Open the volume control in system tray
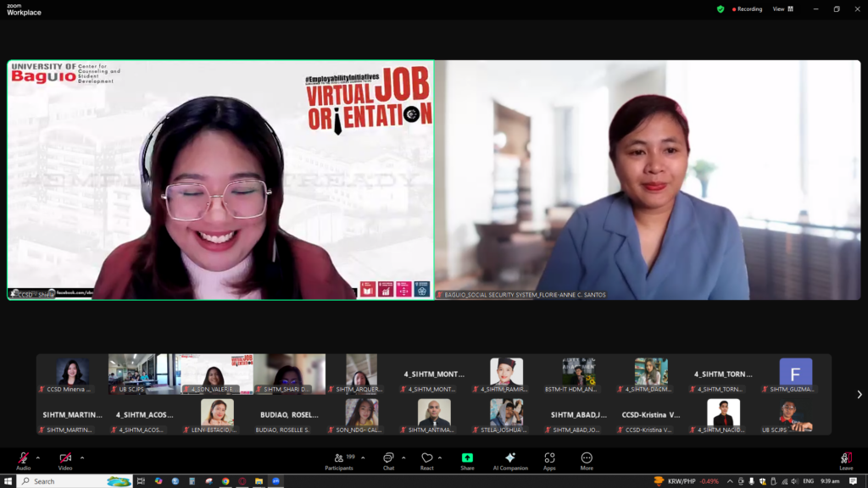Image resolution: width=868 pixels, height=488 pixels. pyautogui.click(x=795, y=481)
